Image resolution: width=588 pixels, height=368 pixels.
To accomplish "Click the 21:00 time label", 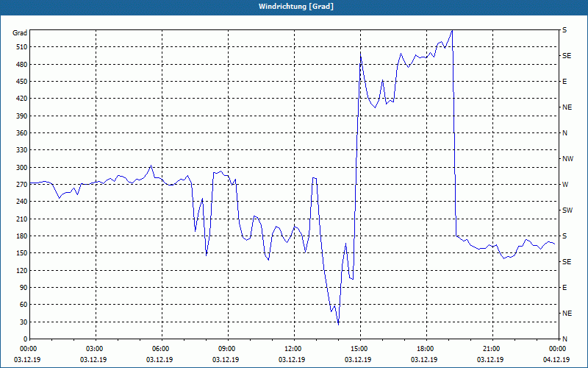I will tap(492, 349).
